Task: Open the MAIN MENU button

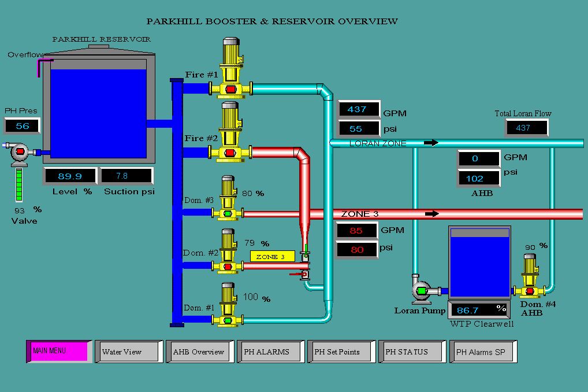Action: click(59, 351)
